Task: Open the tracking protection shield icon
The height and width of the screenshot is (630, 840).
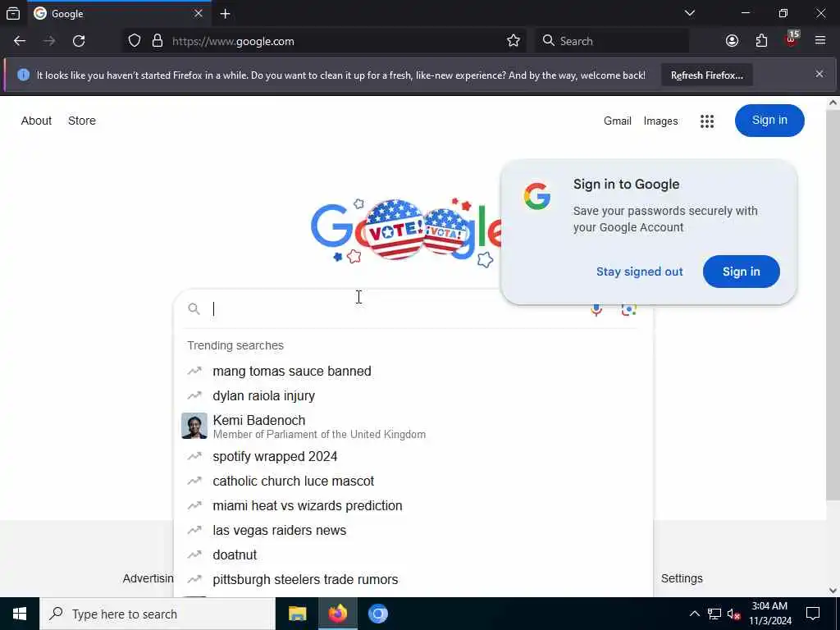Action: point(135,41)
